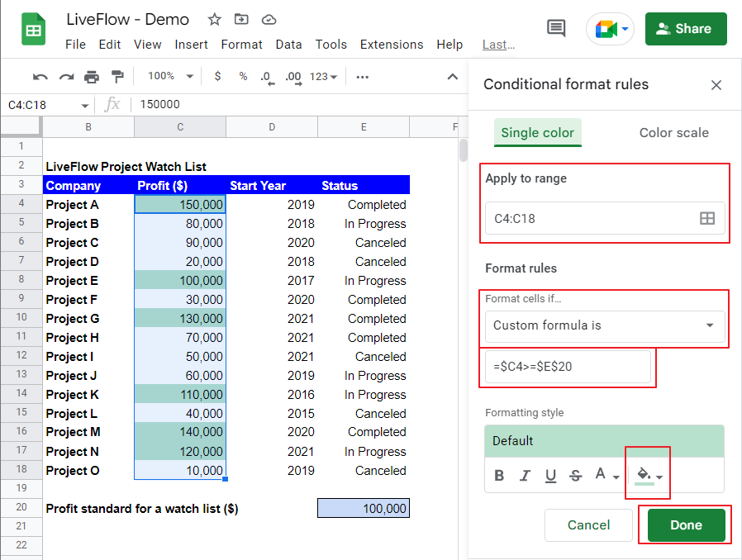Select column C header
The width and height of the screenshot is (742, 560).
(180, 126)
